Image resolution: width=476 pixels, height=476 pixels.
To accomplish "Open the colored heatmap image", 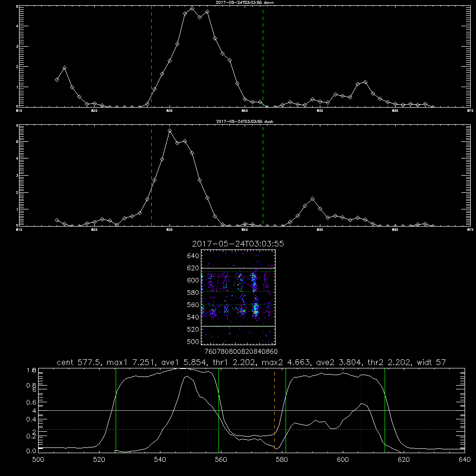I will 238,297.
